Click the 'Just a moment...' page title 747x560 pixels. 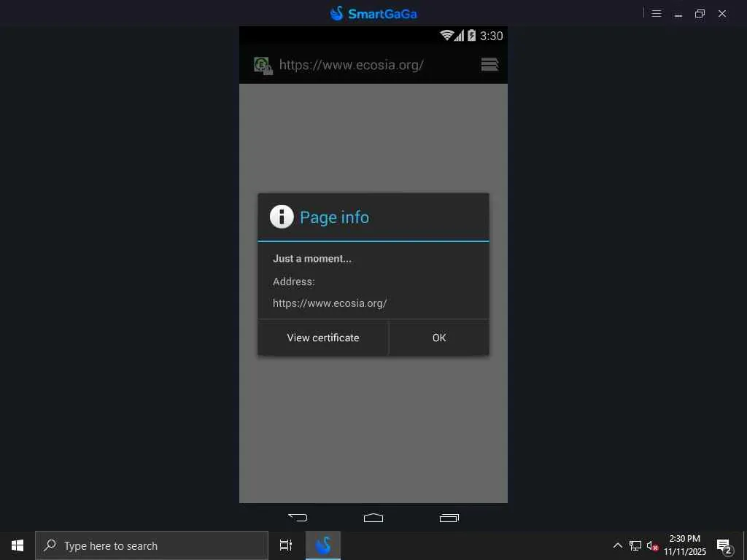[x=312, y=259]
